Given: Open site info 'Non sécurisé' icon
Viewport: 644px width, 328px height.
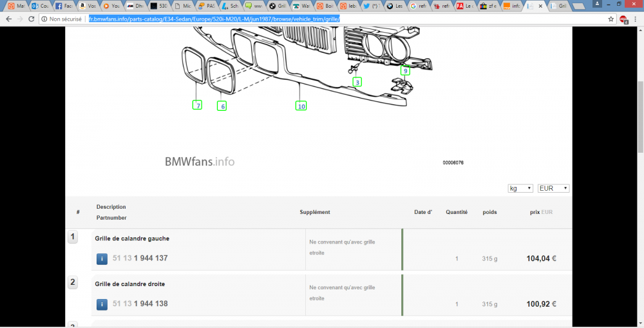Looking at the screenshot, I should [44, 19].
